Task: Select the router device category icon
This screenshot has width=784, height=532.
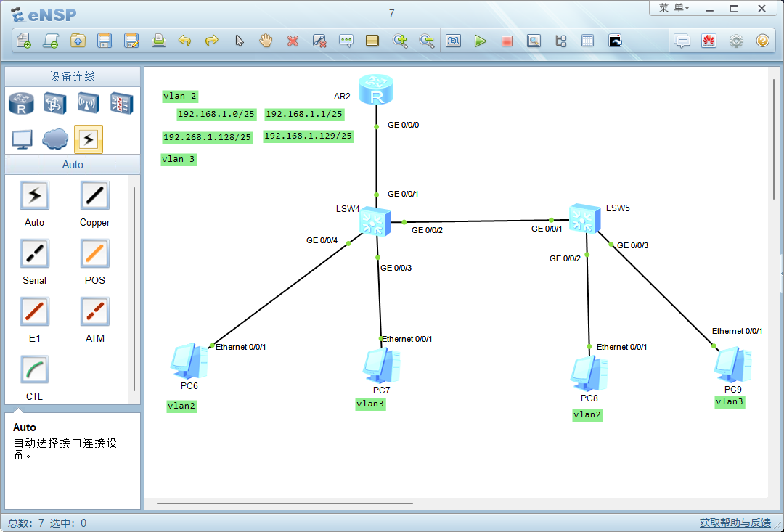Action: 21,103
